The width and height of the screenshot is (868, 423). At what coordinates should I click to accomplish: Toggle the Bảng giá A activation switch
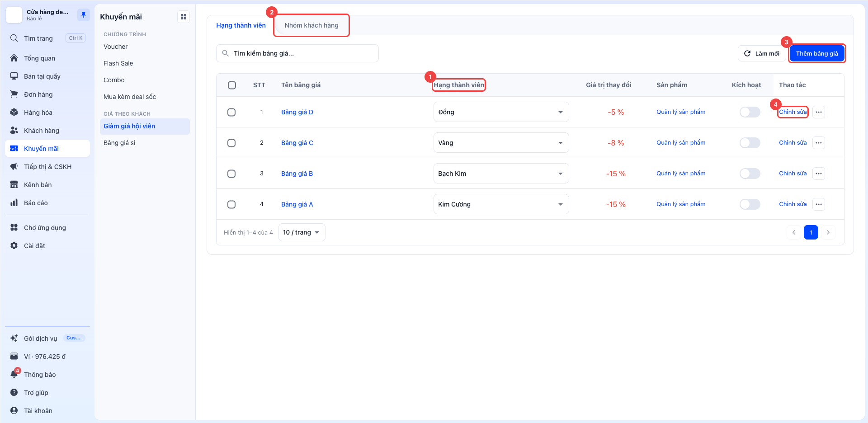point(750,204)
